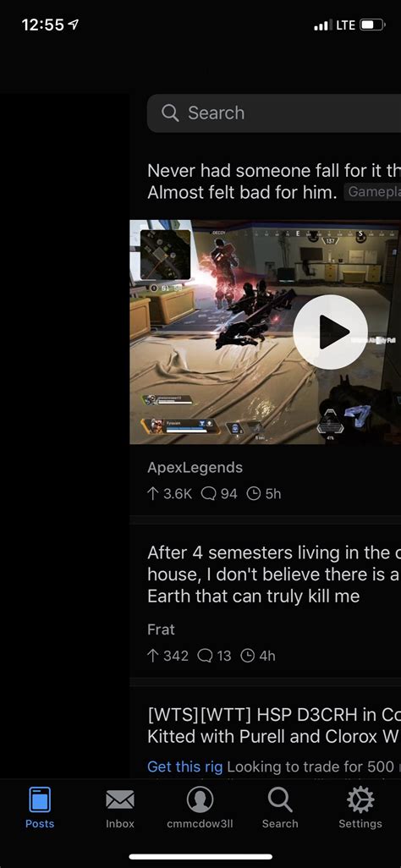Open the Settings gear icon
Viewport: 401px width, 868px height.
360,800
